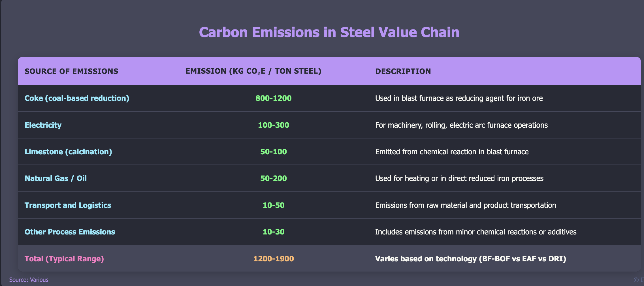Select the 'Coke (coal-based reduction)' row label
644x286 pixels.
(x=77, y=98)
